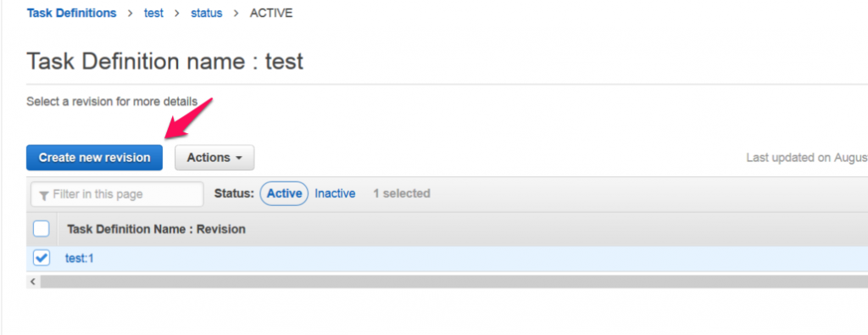The width and height of the screenshot is (868, 335).
Task: Toggle the Active status filter
Action: pyautogui.click(x=284, y=194)
